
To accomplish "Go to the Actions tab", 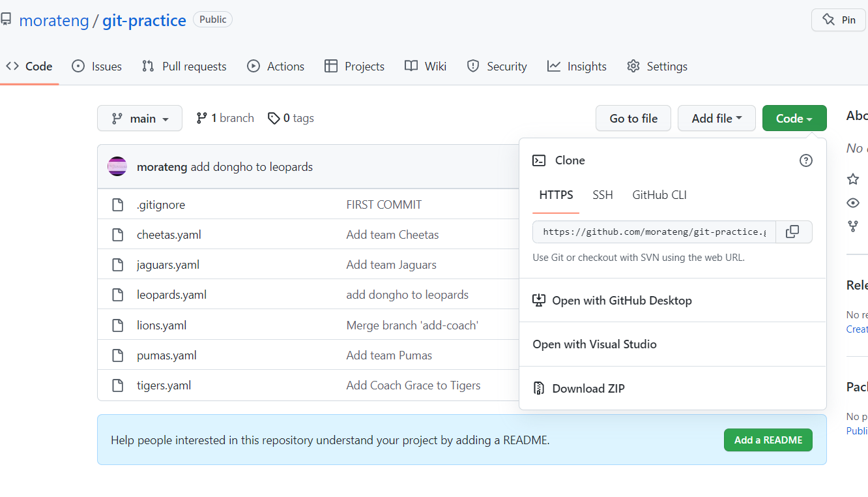I will click(276, 67).
